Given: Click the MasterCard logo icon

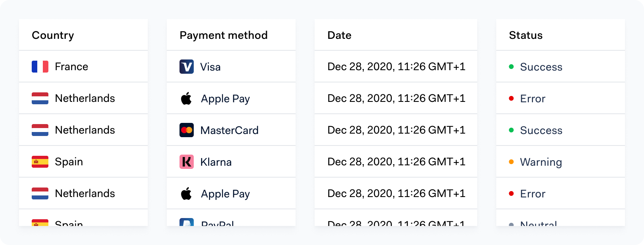Looking at the screenshot, I should point(186,130).
